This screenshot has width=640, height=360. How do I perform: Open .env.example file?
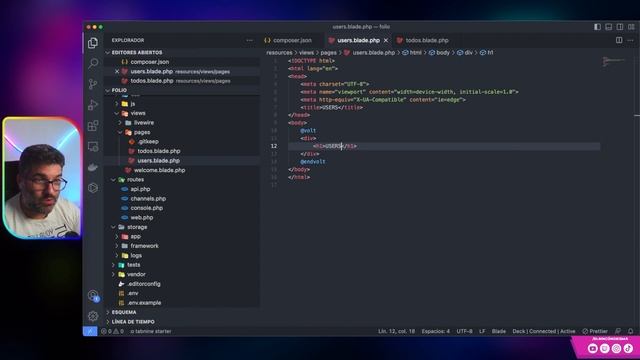click(144, 303)
